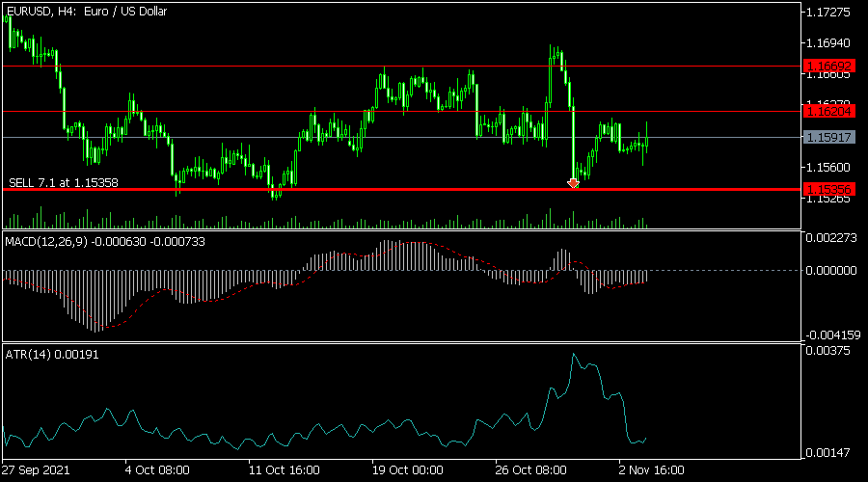
Task: Click the MACD scale value -0.004159
Action: [832, 335]
